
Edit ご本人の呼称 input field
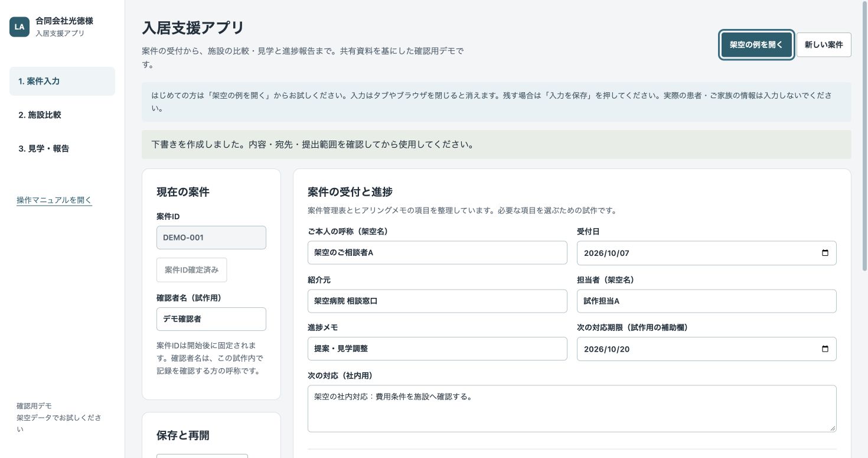[x=437, y=253]
